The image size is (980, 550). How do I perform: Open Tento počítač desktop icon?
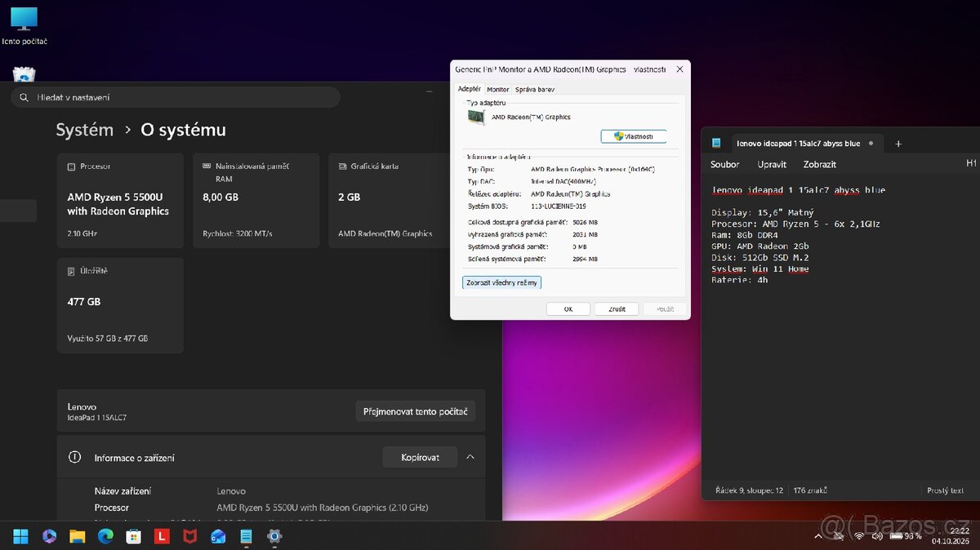[x=24, y=25]
